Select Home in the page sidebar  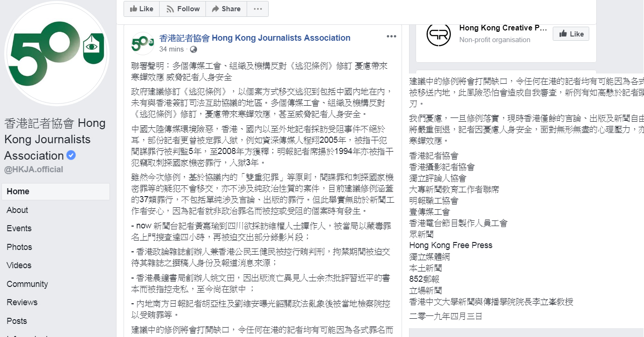(18, 191)
